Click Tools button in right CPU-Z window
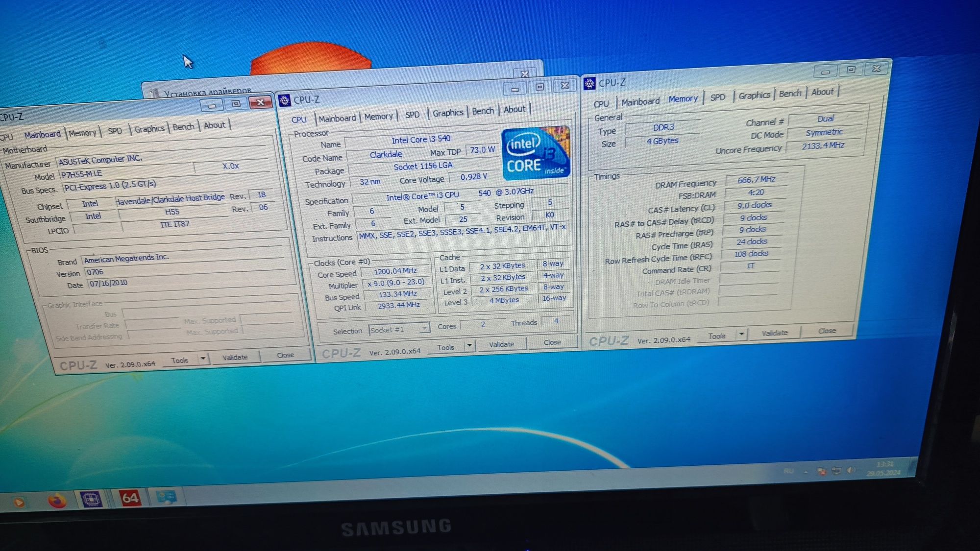 coord(716,336)
